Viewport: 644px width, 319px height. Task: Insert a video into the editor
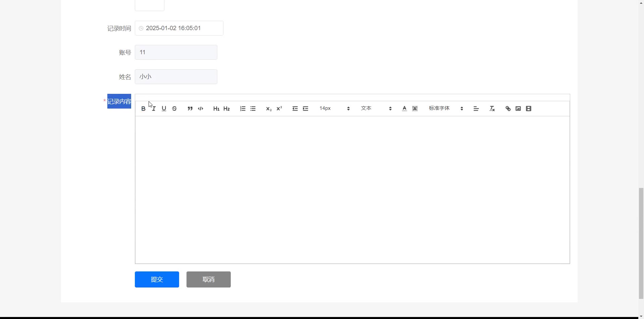coord(529,109)
